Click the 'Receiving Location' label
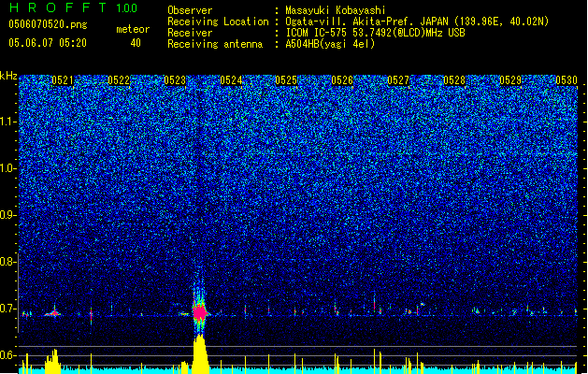Image resolution: width=588 pixels, height=374 pixels. 218,22
